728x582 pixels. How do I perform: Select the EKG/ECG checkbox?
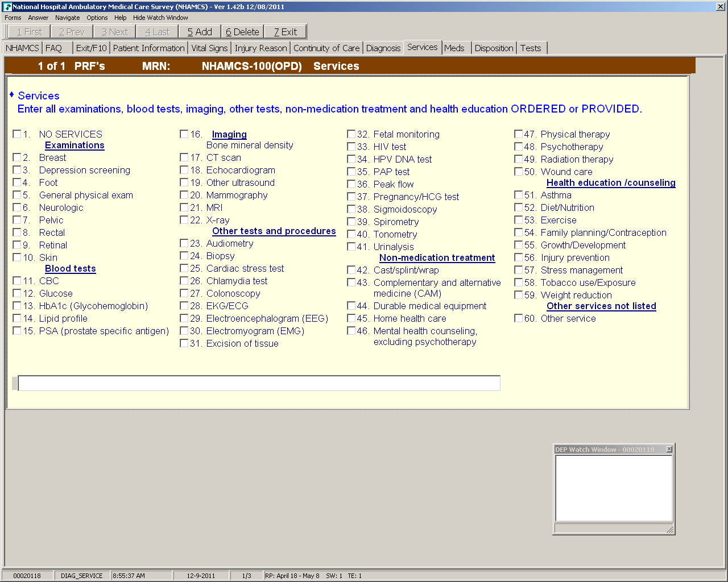click(184, 306)
